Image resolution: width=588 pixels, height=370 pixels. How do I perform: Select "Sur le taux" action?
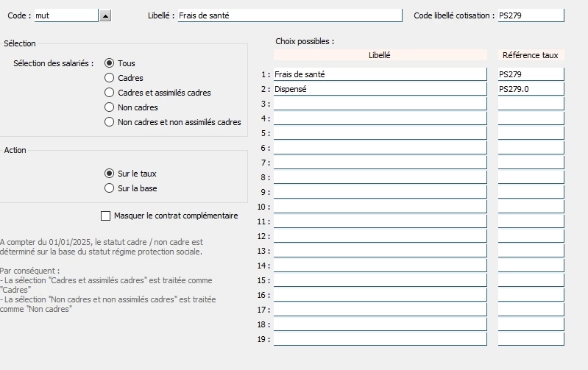point(110,174)
